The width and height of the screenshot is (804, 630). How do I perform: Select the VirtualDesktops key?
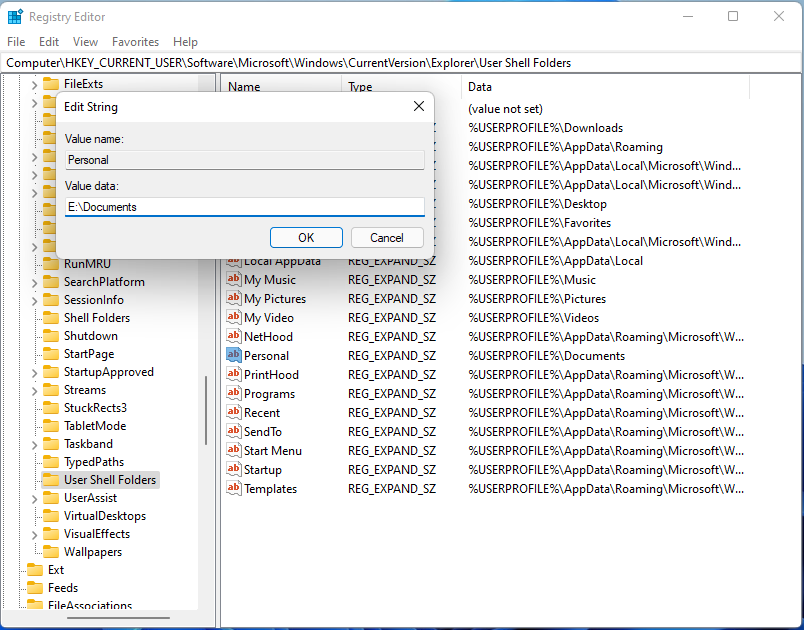pyautogui.click(x=105, y=516)
